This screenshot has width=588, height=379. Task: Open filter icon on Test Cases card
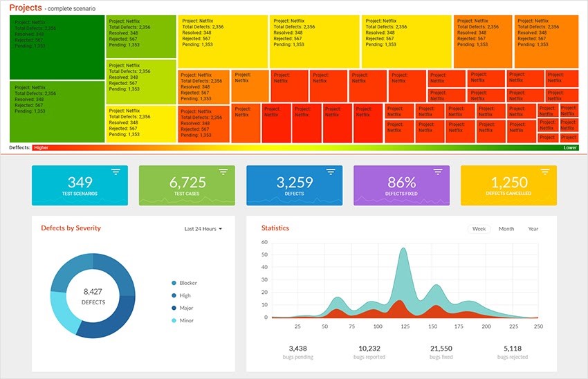(223, 172)
